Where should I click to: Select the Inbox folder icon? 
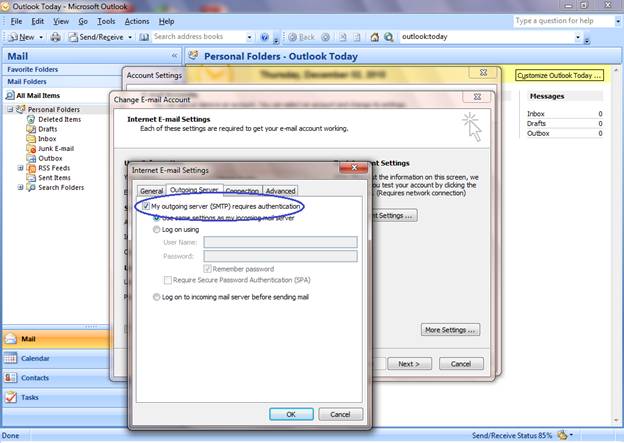31,139
